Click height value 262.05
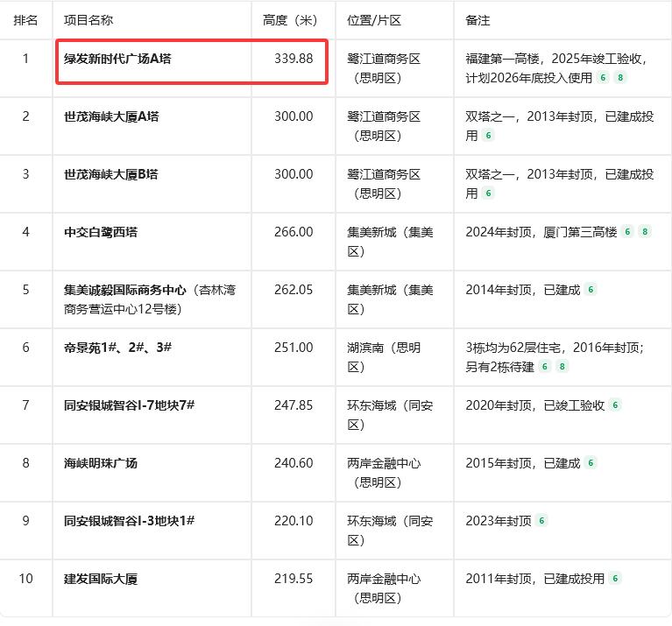The width and height of the screenshot is (672, 626). coord(294,290)
